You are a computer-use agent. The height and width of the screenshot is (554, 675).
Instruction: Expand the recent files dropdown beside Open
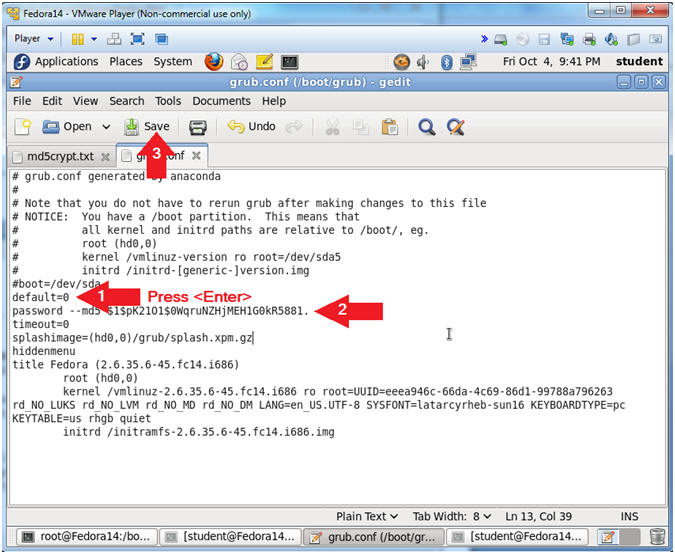106,127
